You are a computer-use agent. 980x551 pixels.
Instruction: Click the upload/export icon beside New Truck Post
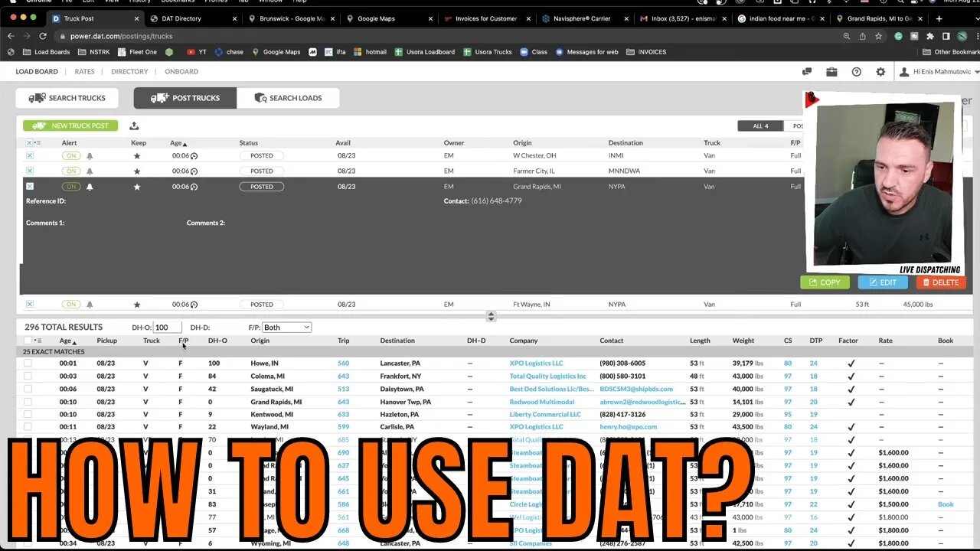click(134, 126)
